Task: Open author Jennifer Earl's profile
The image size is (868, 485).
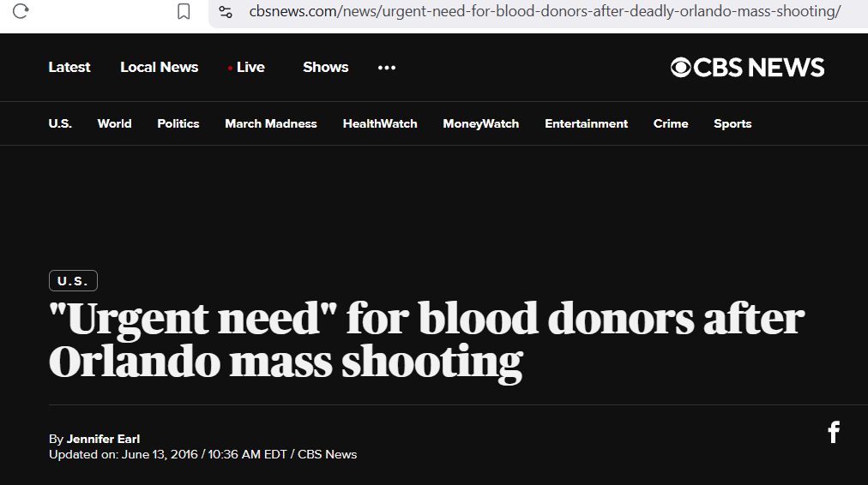Action: (x=103, y=439)
